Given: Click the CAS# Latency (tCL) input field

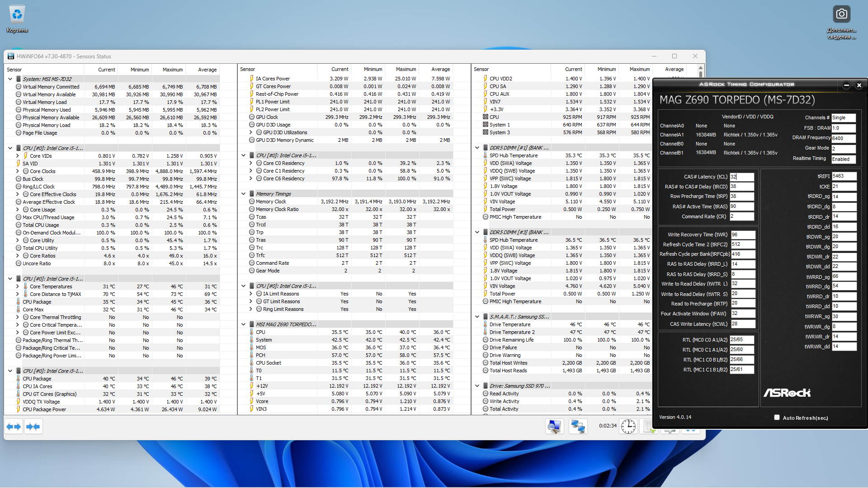Looking at the screenshot, I should (x=741, y=177).
